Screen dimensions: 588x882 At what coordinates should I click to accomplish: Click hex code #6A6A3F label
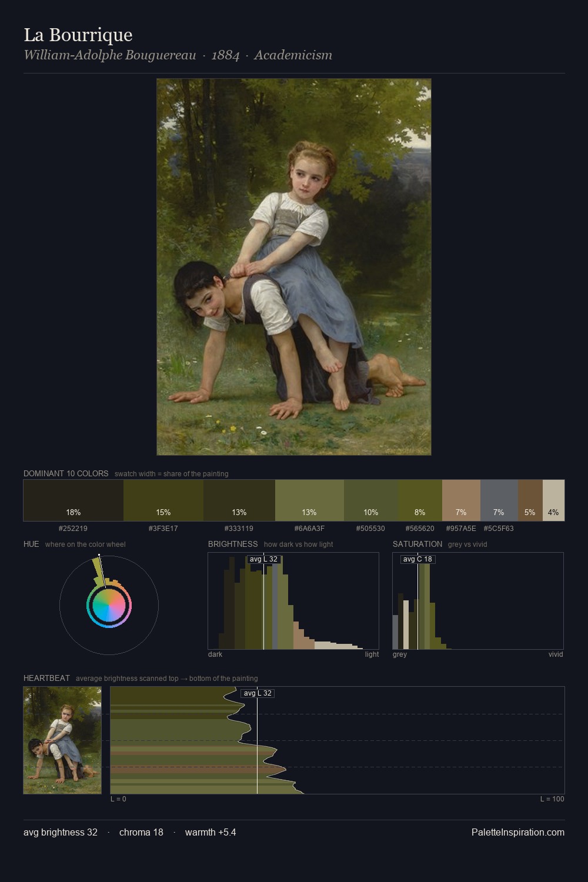pyautogui.click(x=309, y=528)
